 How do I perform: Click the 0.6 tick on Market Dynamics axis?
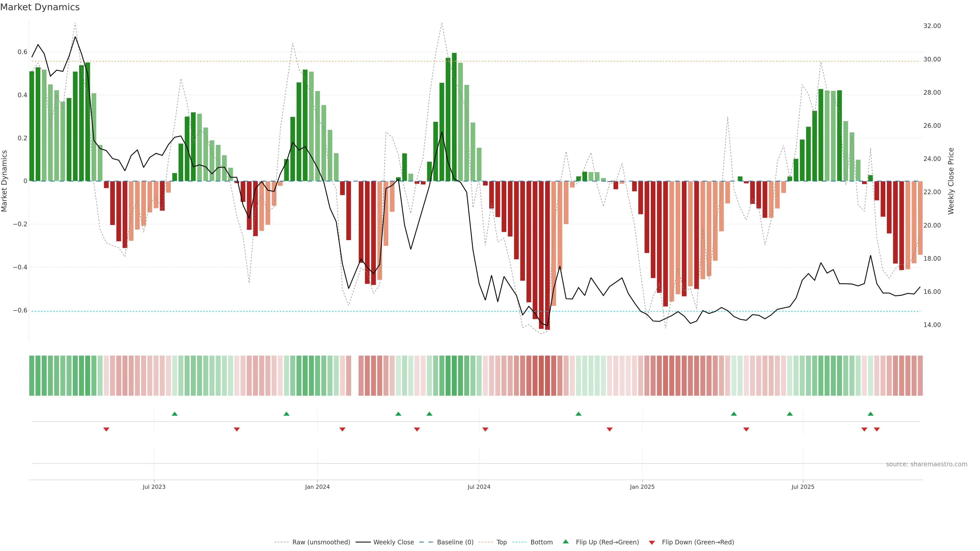tap(22, 52)
